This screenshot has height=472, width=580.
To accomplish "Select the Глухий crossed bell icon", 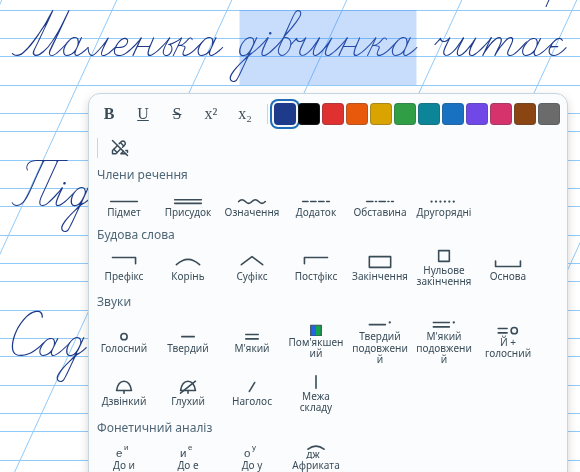I will (188, 394).
